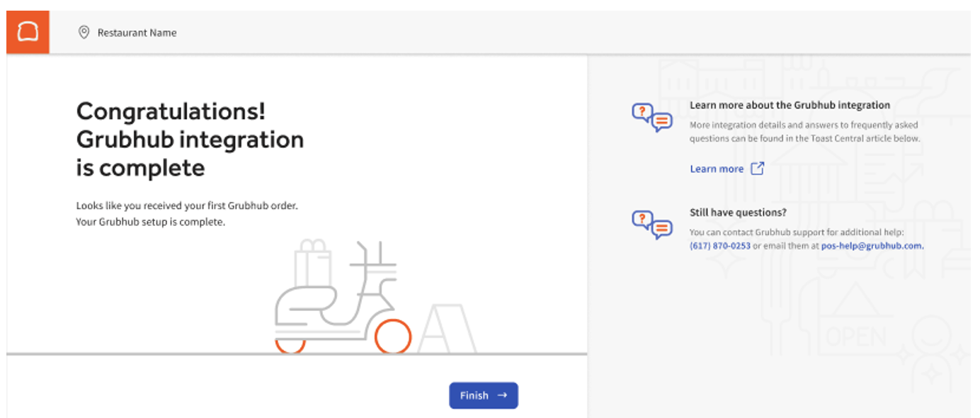Click the question-bubble icon beside Learn more section

(x=651, y=115)
